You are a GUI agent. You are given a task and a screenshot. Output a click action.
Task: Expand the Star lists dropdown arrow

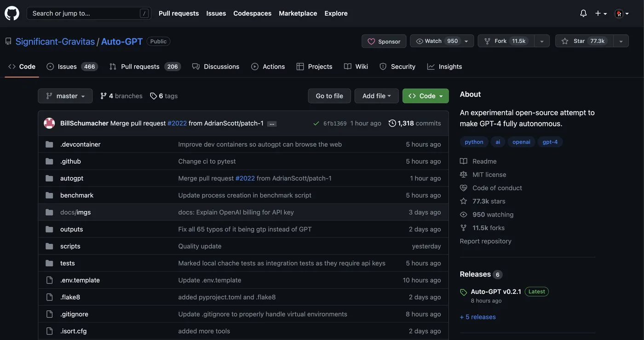pos(621,41)
